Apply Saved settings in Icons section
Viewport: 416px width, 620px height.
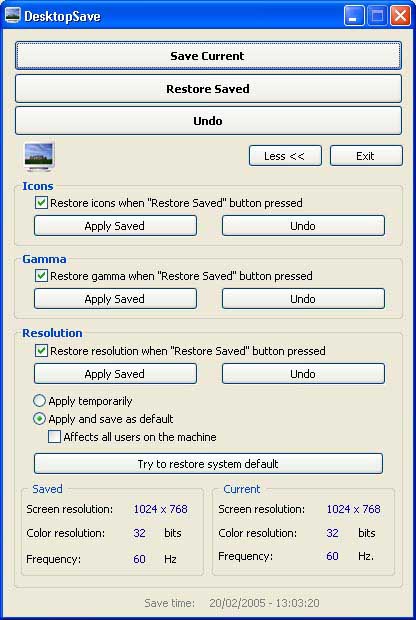click(x=115, y=226)
